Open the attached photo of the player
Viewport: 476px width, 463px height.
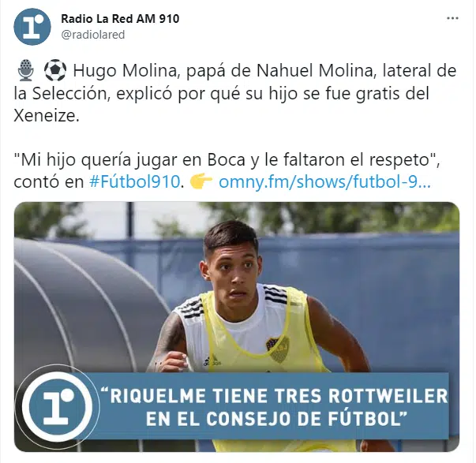[237, 327]
